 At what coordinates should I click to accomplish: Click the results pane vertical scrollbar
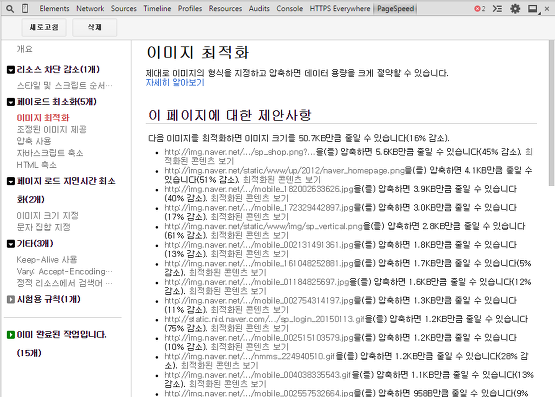tap(551, 113)
